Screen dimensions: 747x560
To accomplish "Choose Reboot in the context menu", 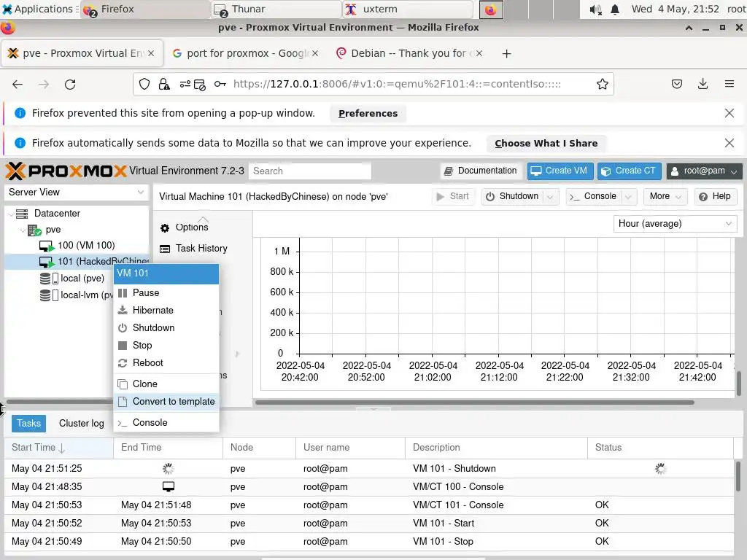I will click(x=166, y=363).
